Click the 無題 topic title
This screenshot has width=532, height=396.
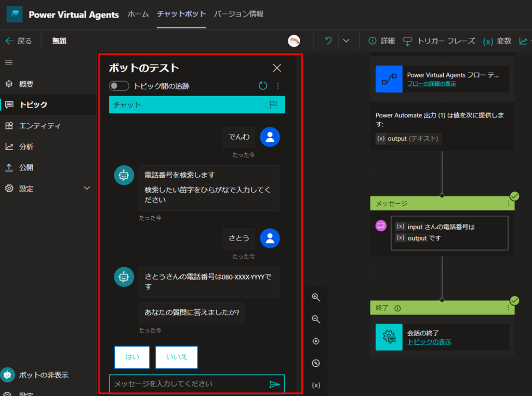(59, 41)
